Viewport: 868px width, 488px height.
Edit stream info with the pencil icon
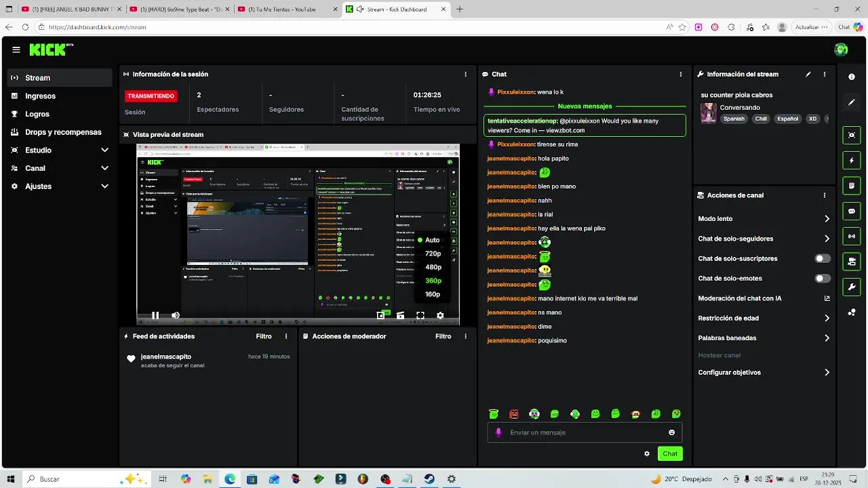pyautogui.click(x=808, y=75)
